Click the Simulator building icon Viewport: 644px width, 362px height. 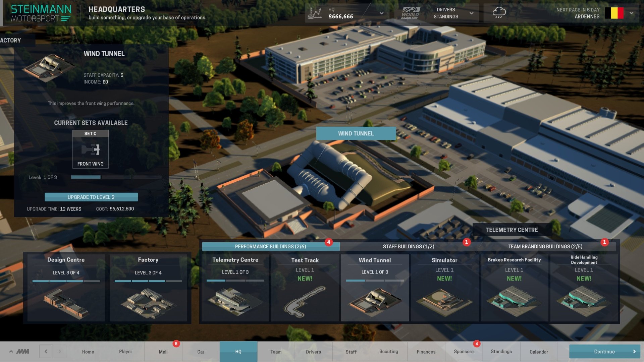(x=444, y=299)
